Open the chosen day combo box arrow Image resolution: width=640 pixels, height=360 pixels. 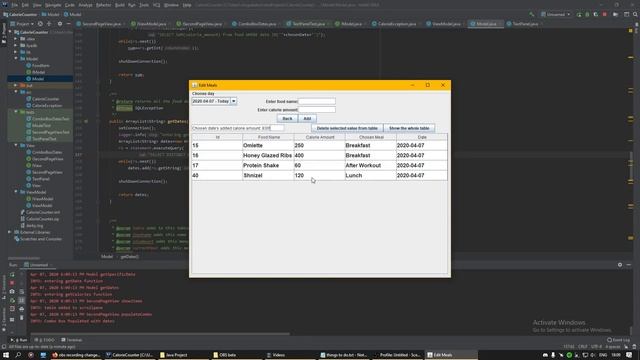233,101
